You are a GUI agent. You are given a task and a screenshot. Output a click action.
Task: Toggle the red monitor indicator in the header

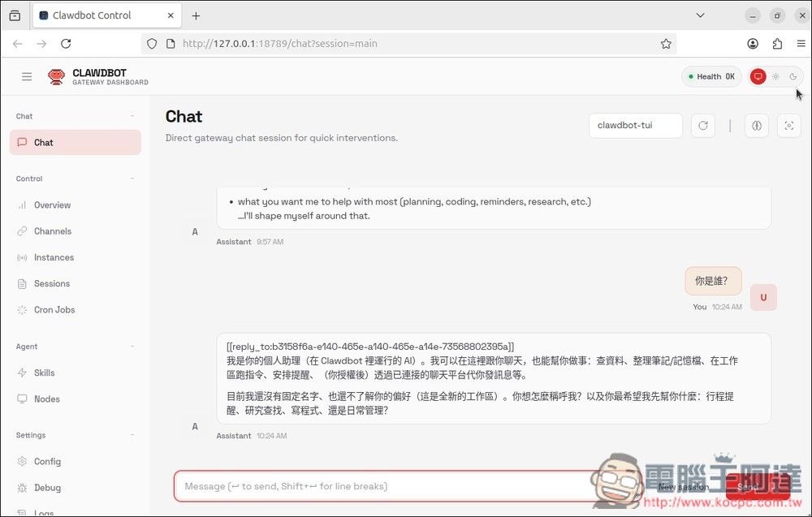point(757,75)
